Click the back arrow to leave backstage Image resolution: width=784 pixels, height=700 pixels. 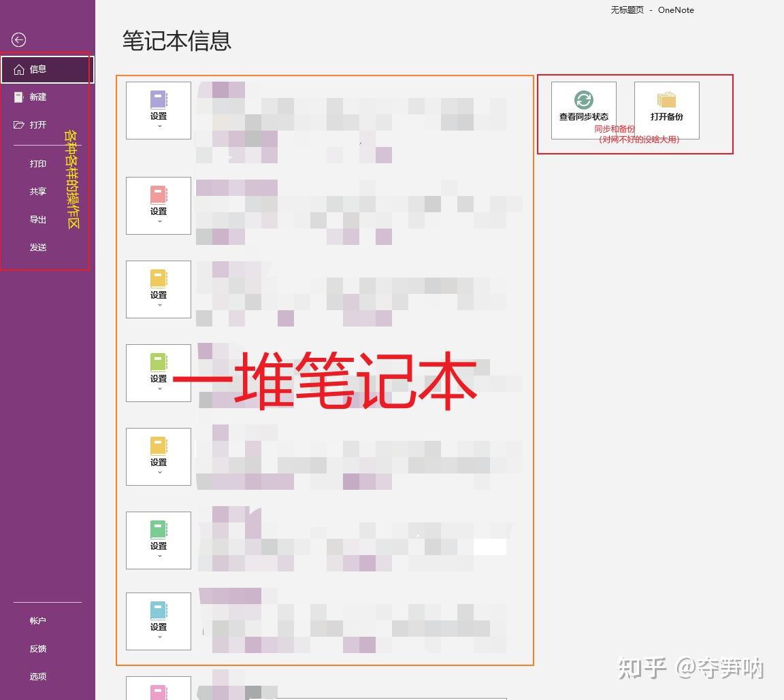pyautogui.click(x=18, y=39)
